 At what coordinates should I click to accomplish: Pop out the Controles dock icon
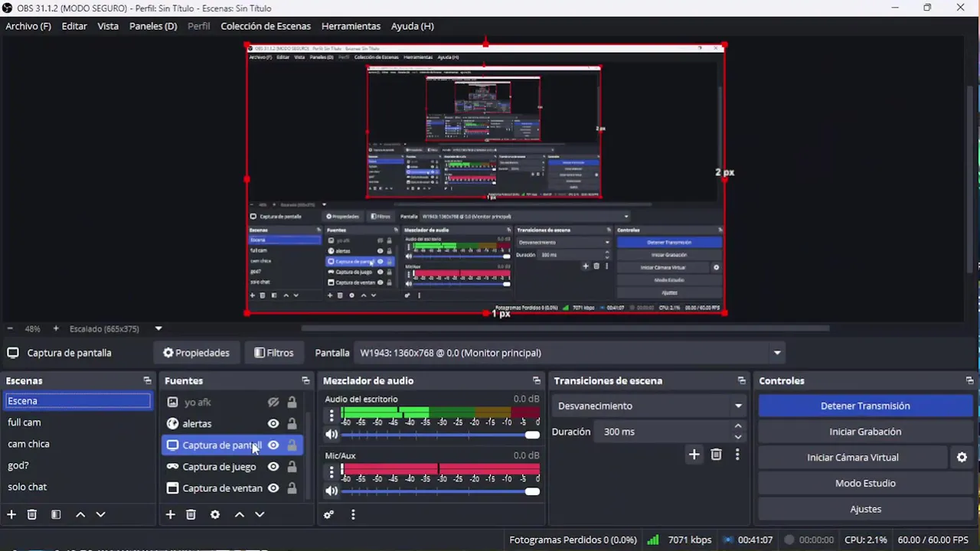coord(969,380)
